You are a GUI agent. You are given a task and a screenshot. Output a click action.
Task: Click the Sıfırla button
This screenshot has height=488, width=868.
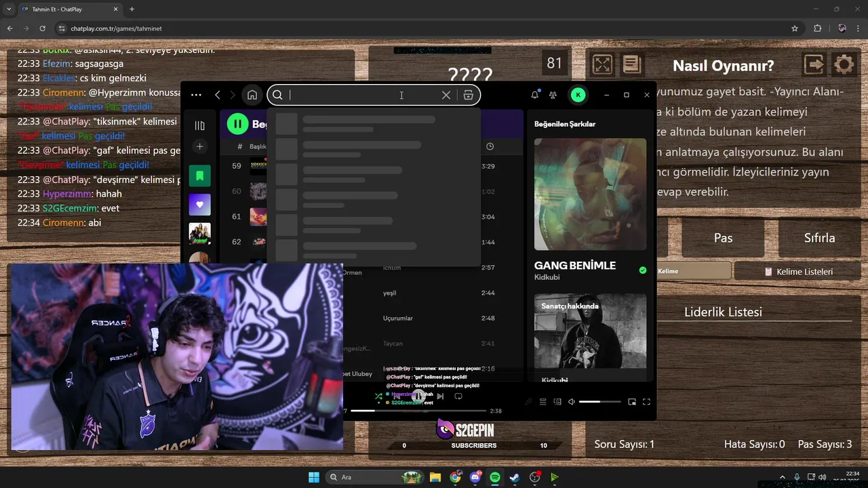pos(820,238)
